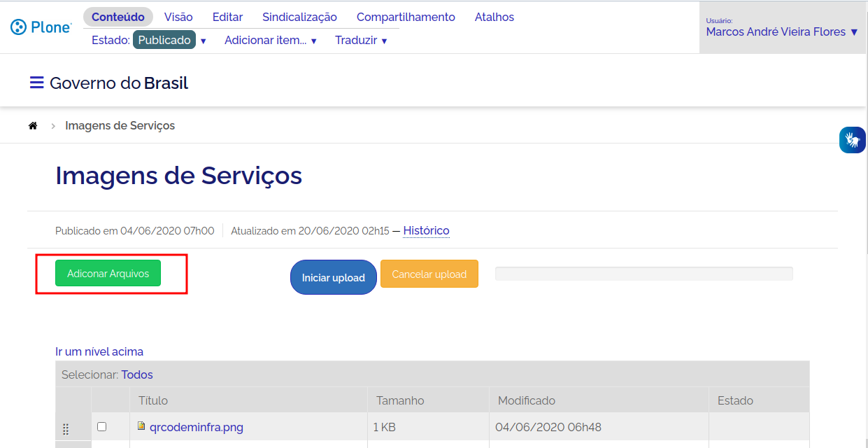The height and width of the screenshot is (448, 868).
Task: Click the green Adiconar Arquivos button
Action: (108, 274)
